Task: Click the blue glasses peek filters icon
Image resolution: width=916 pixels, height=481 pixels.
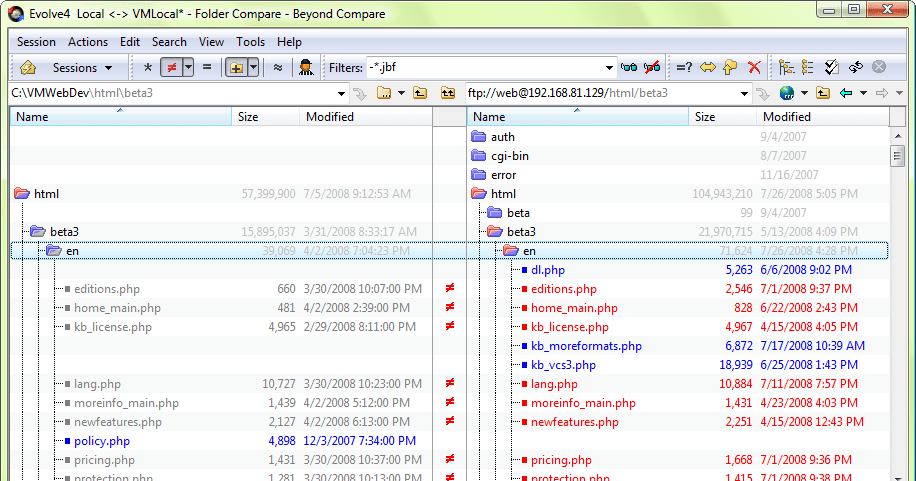Action: pos(629,68)
